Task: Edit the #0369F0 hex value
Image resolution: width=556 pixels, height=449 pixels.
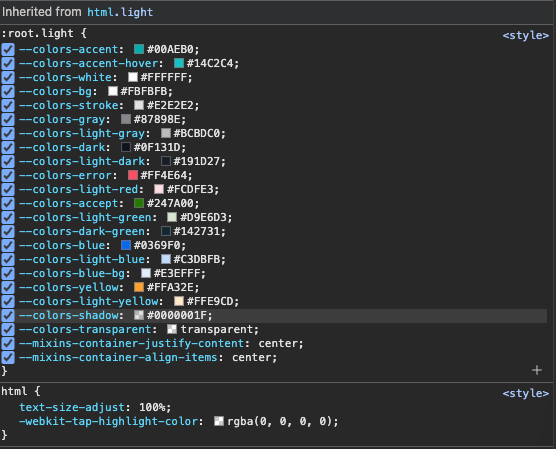Action: coord(157,245)
